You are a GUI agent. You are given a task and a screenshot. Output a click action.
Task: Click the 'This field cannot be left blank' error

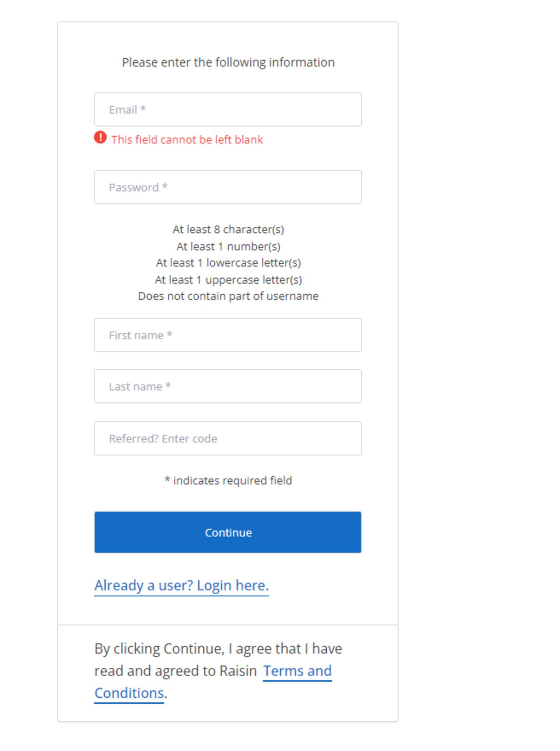[187, 140]
